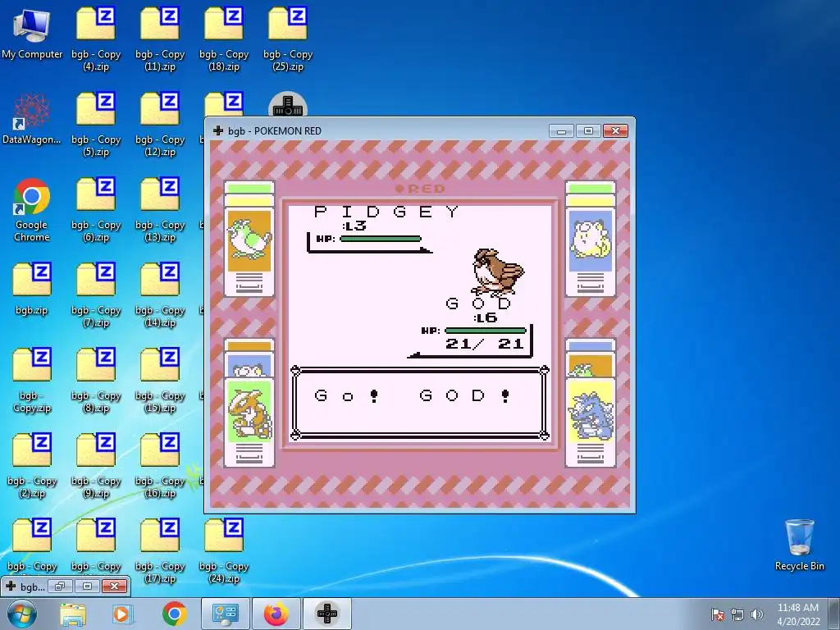
Task: Select bgb - Copy (6).zip file
Action: click(96, 209)
